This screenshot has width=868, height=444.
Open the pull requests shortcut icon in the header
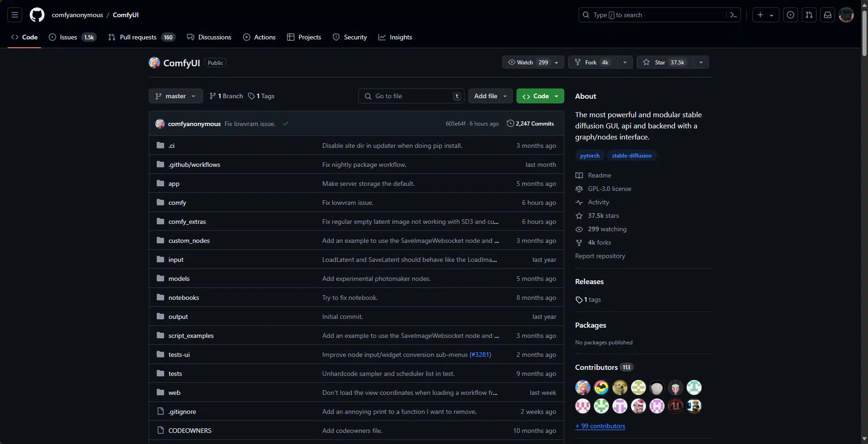click(809, 15)
